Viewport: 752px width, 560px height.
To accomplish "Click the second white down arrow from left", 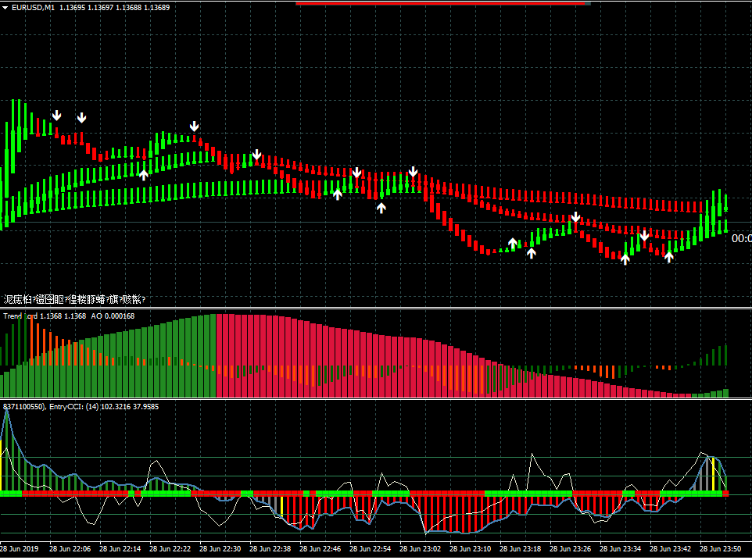I will point(82,118).
